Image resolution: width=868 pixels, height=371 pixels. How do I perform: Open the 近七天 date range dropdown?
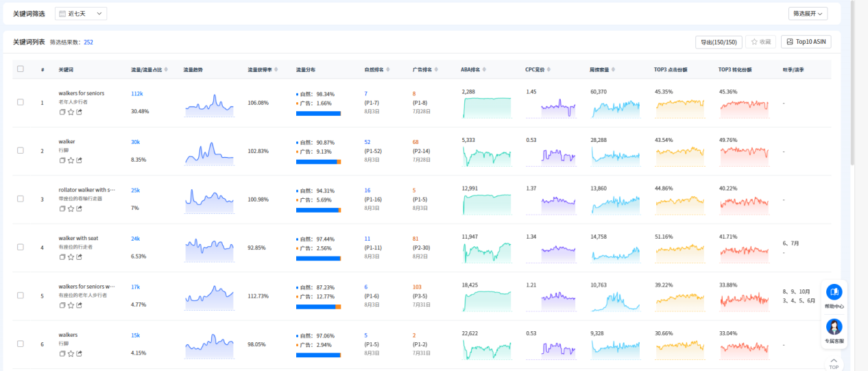point(81,14)
